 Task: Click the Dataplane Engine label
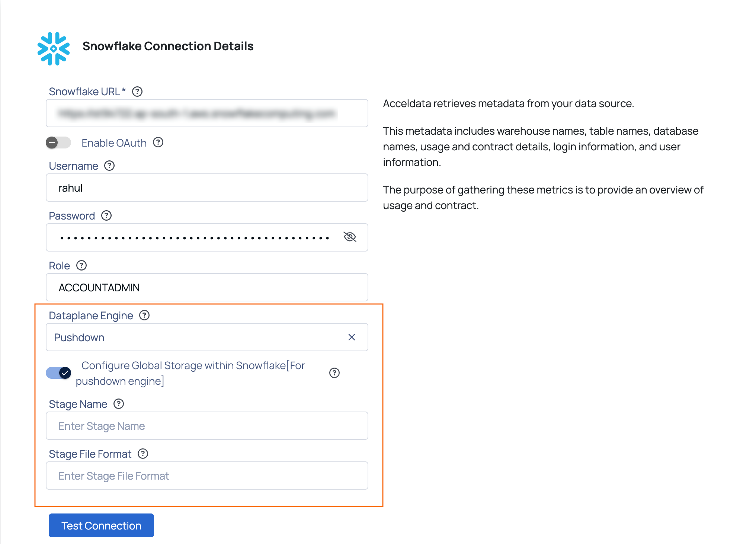coord(91,316)
